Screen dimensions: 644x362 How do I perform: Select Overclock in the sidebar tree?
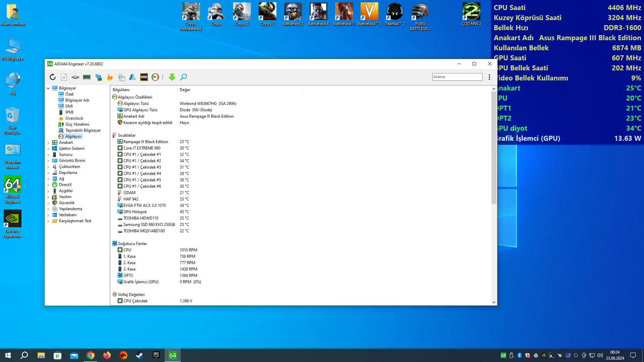coord(74,118)
